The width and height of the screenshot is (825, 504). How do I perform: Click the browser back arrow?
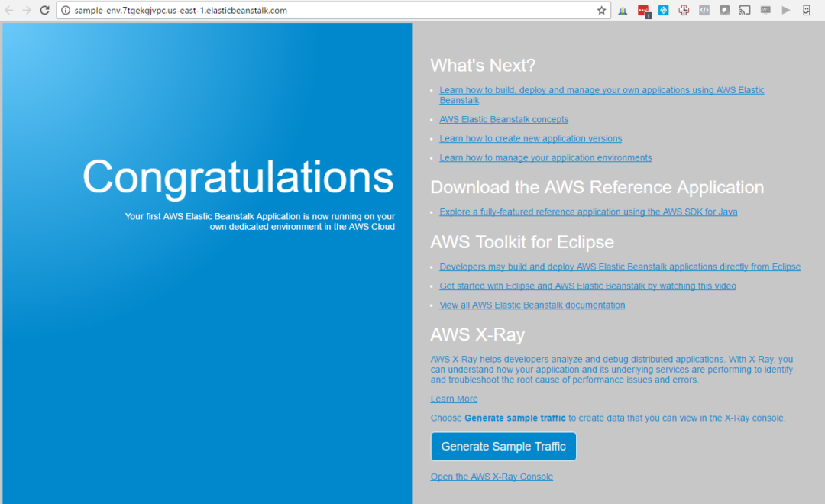9,11
